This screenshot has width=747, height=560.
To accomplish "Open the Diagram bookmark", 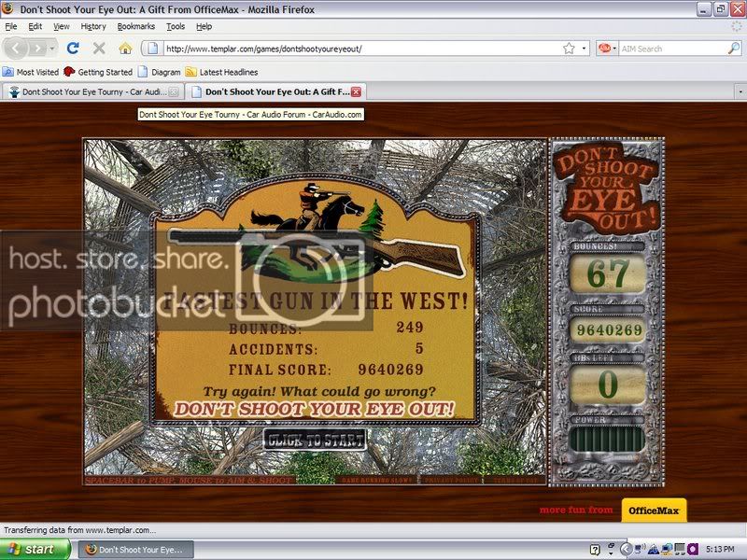I will tap(159, 72).
